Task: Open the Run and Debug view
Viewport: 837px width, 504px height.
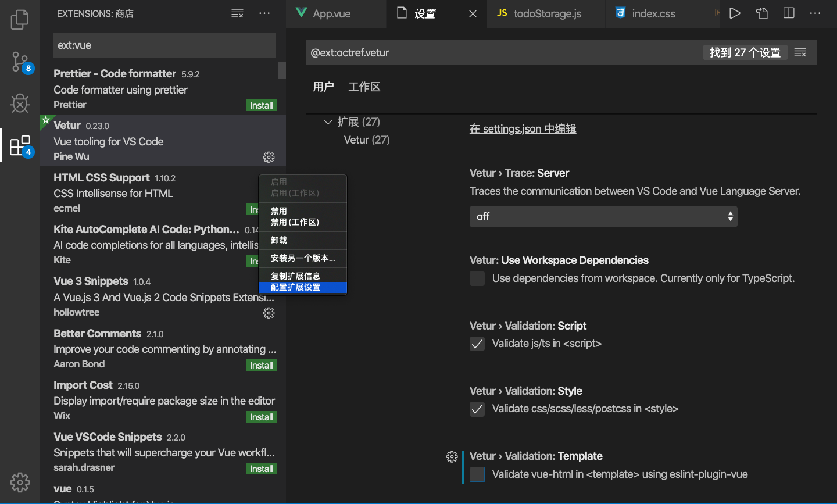Action: pyautogui.click(x=20, y=103)
